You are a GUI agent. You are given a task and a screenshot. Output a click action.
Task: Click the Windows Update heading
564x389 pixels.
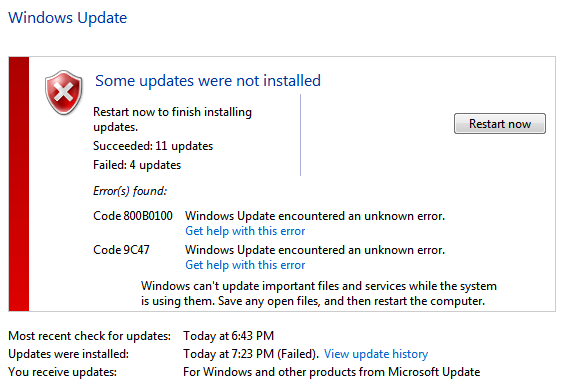coord(68,18)
